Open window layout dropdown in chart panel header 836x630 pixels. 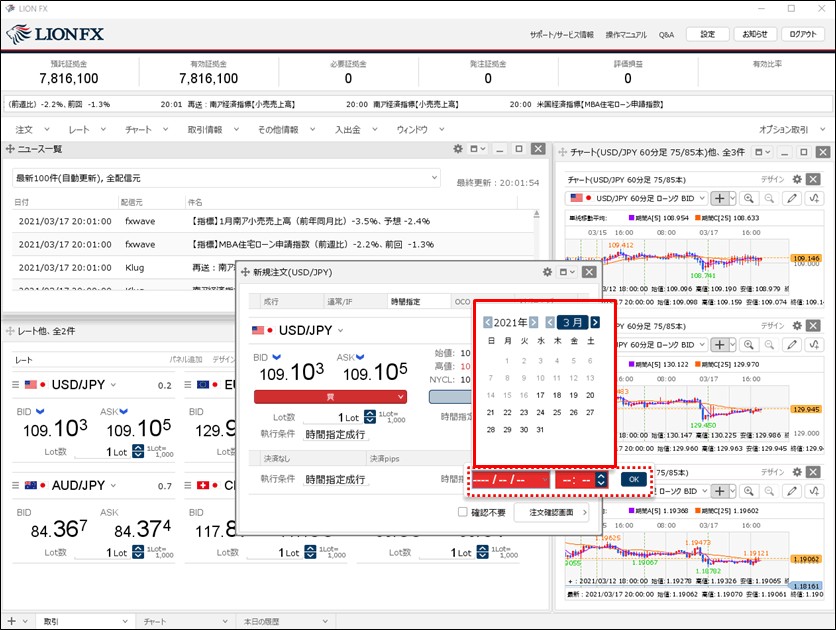[x=762, y=152]
